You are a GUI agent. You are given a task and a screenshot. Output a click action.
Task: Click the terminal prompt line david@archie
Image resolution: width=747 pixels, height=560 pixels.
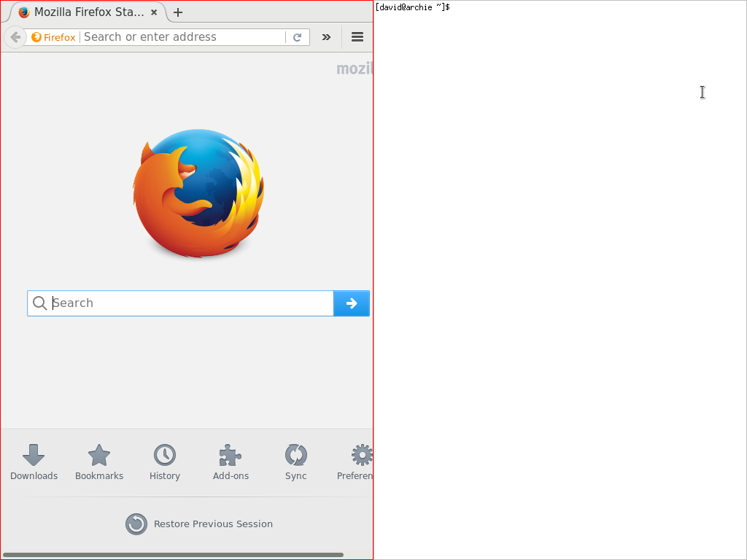tap(413, 7)
